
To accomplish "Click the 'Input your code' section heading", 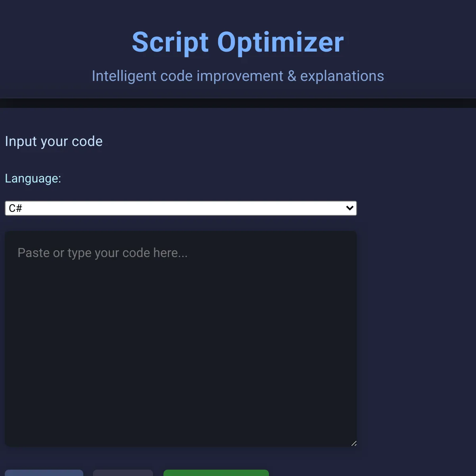I will [54, 141].
